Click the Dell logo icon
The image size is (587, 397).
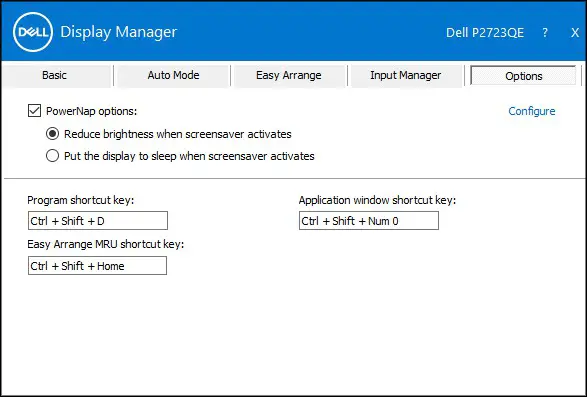(33, 32)
